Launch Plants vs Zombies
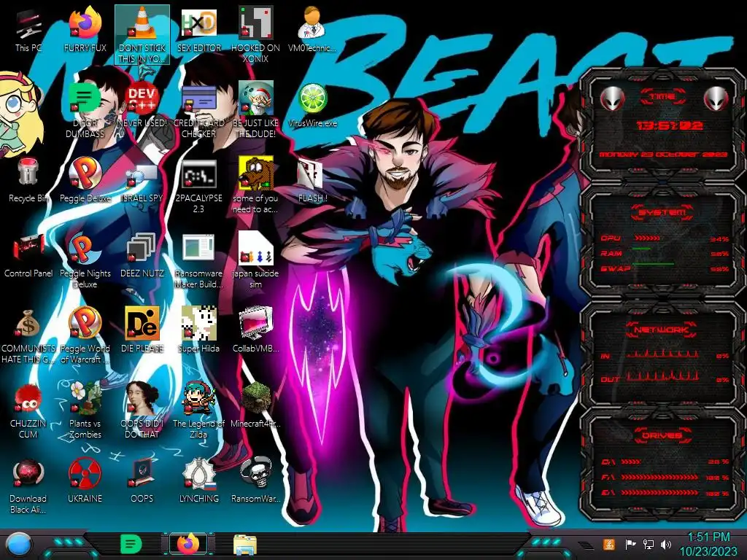The width and height of the screenshot is (747, 560). [85, 411]
